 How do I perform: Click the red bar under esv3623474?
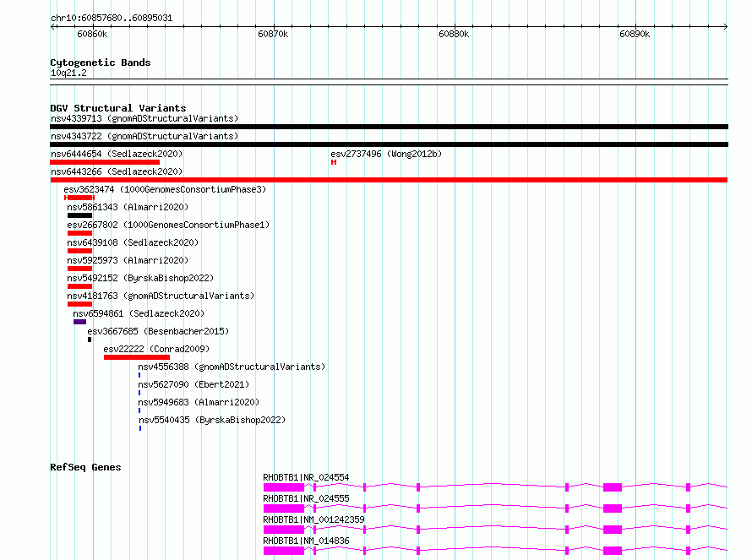click(x=79, y=198)
